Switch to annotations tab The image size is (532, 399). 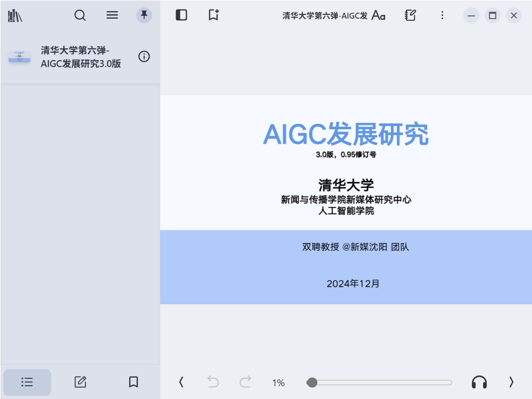(x=80, y=382)
